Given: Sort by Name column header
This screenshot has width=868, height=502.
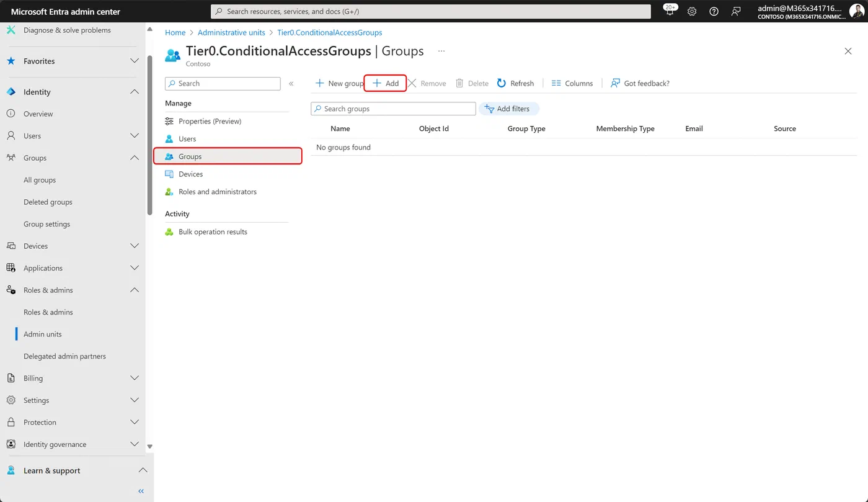Looking at the screenshot, I should 340,128.
